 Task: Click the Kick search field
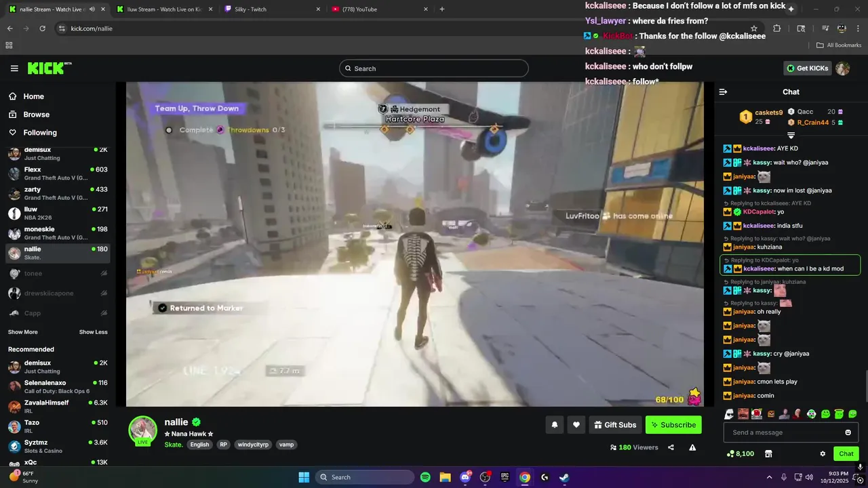point(434,68)
